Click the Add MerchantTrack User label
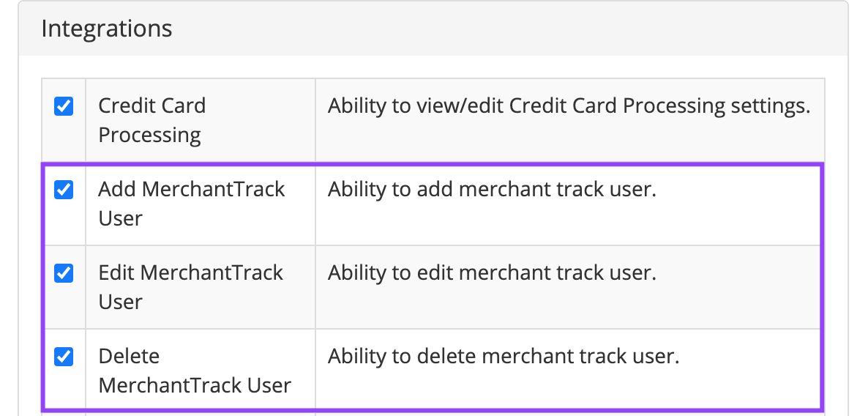 [x=191, y=204]
